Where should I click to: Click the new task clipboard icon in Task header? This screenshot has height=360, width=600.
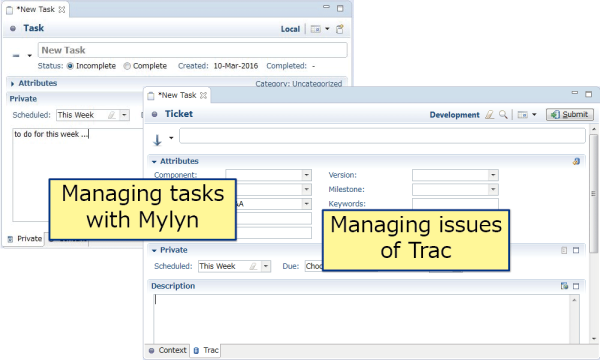click(x=339, y=29)
